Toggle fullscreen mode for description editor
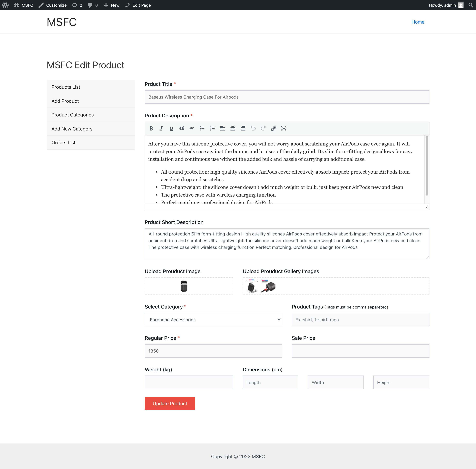Screen dimensions: 476x469 [x=284, y=128]
